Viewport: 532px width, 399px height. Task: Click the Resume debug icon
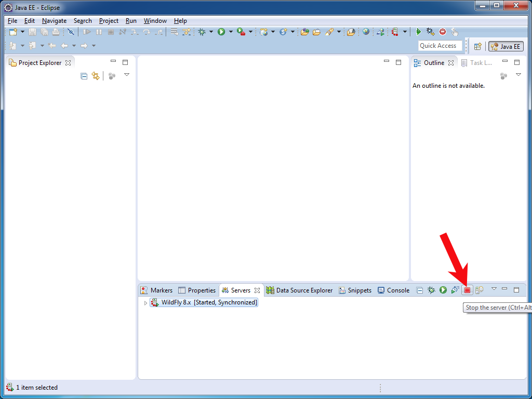[87, 32]
